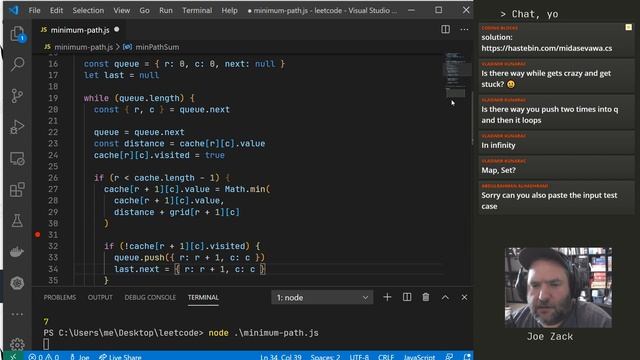Split the editor to the right
The width and height of the screenshot is (640, 360).
pyautogui.click(x=445, y=29)
